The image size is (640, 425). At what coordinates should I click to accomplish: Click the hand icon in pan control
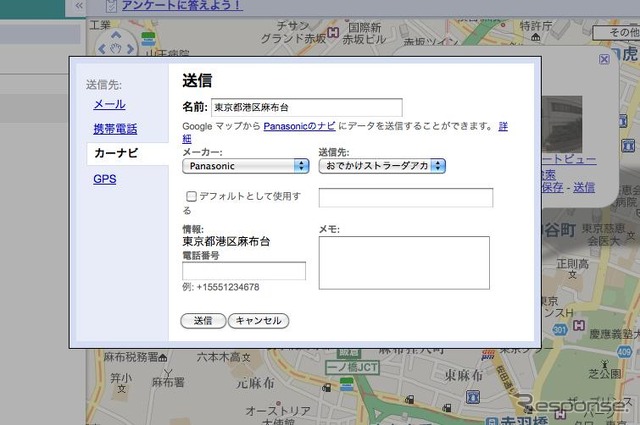[116, 49]
